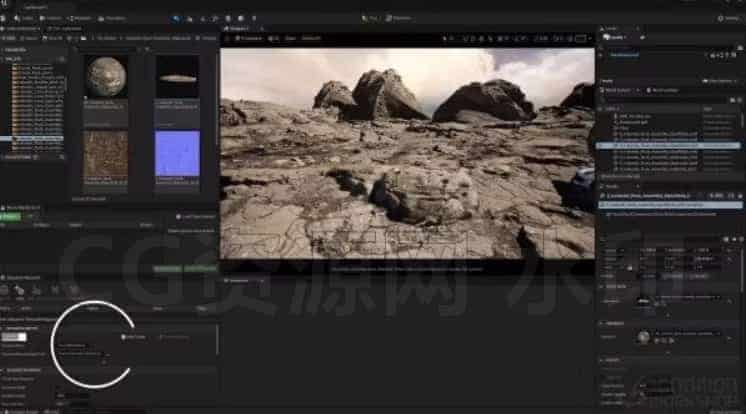Screen dimensions: 746x414
Task: Open the static mesh asset dropdown in Details
Action: (688, 298)
